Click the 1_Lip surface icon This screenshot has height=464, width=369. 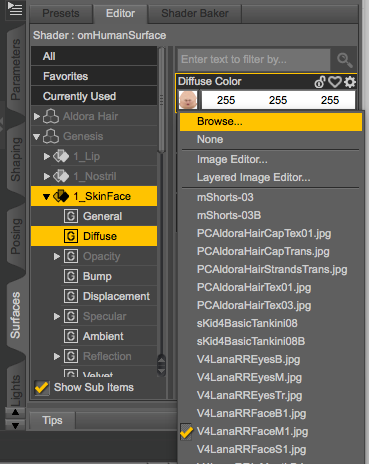pos(61,156)
